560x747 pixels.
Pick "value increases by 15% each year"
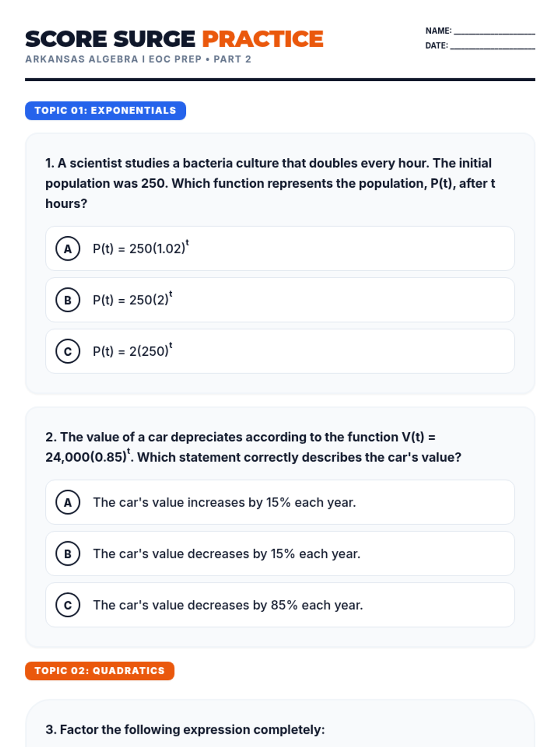[x=224, y=502]
